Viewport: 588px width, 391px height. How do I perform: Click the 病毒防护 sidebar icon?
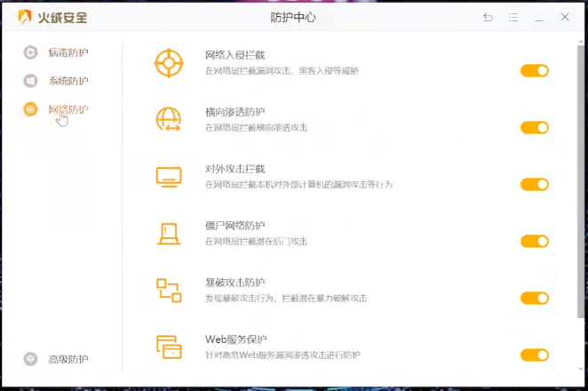click(x=30, y=52)
